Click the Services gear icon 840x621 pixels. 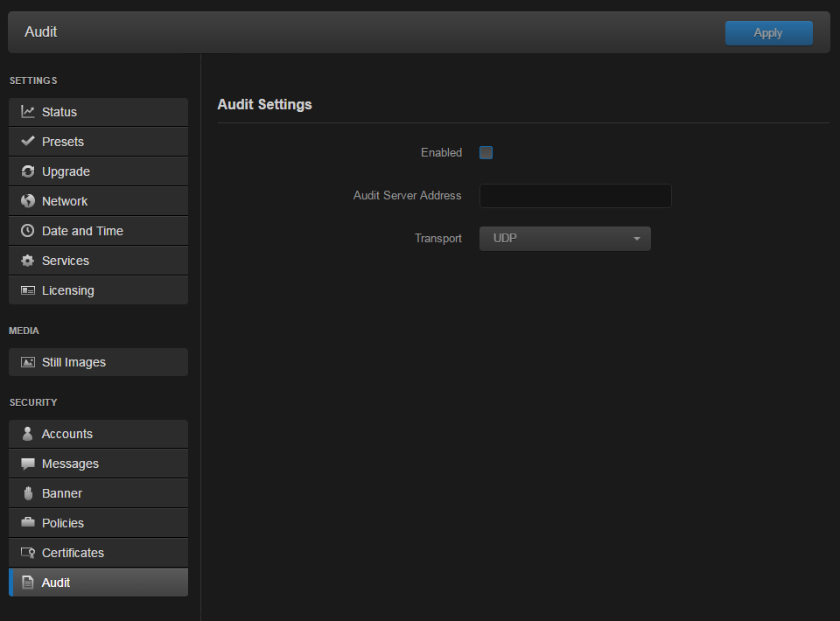27,260
